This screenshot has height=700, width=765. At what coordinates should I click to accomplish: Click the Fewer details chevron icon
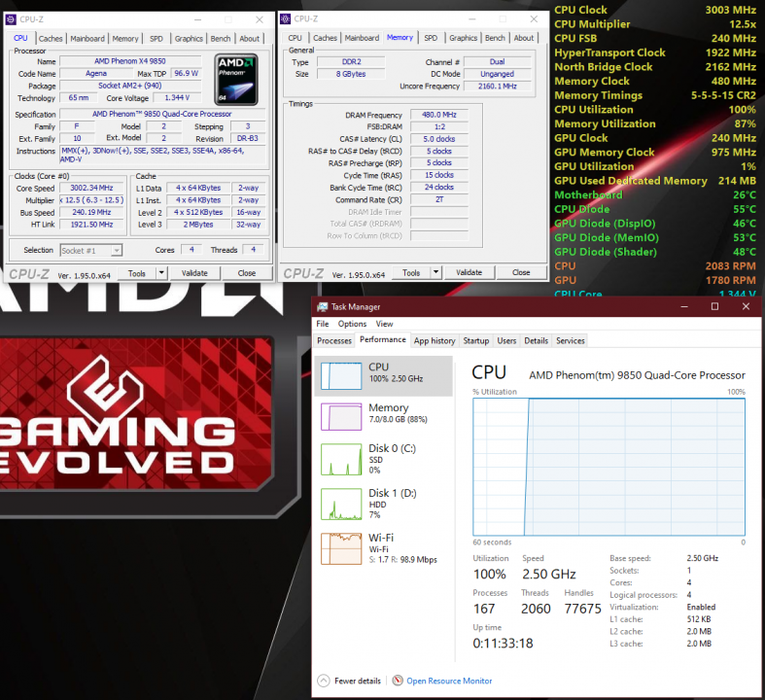[x=324, y=681]
